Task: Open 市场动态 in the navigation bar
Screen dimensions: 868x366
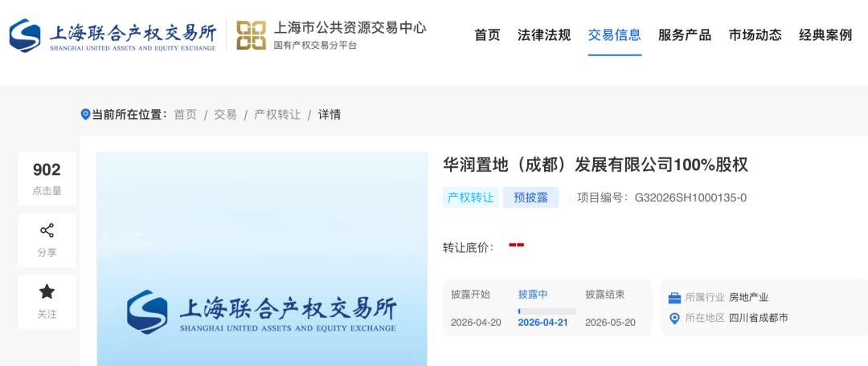Action: click(755, 35)
